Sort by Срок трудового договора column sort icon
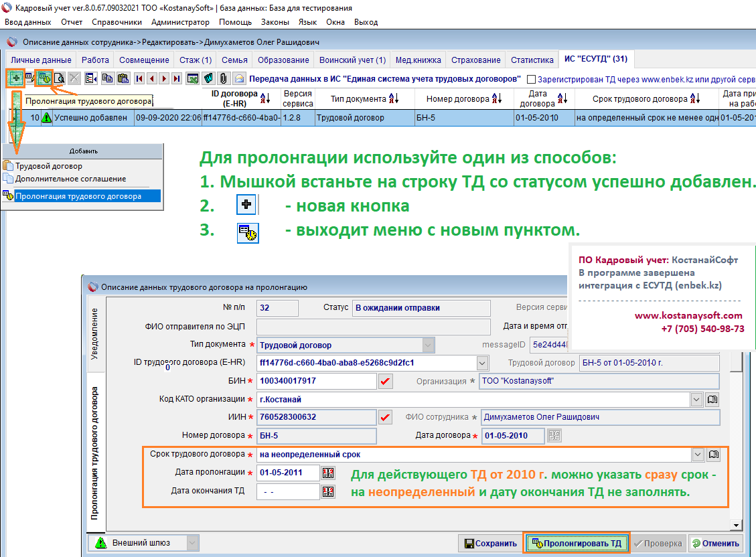The height and width of the screenshot is (557, 756). click(x=695, y=99)
